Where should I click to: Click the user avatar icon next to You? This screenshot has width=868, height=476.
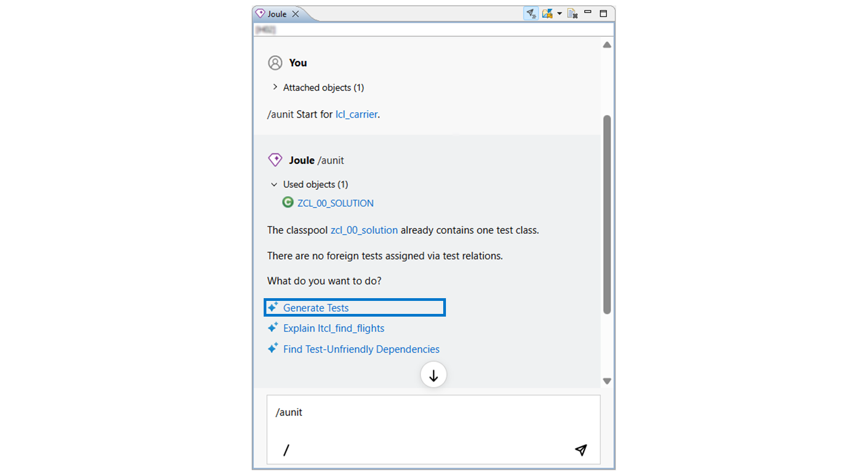[275, 63]
